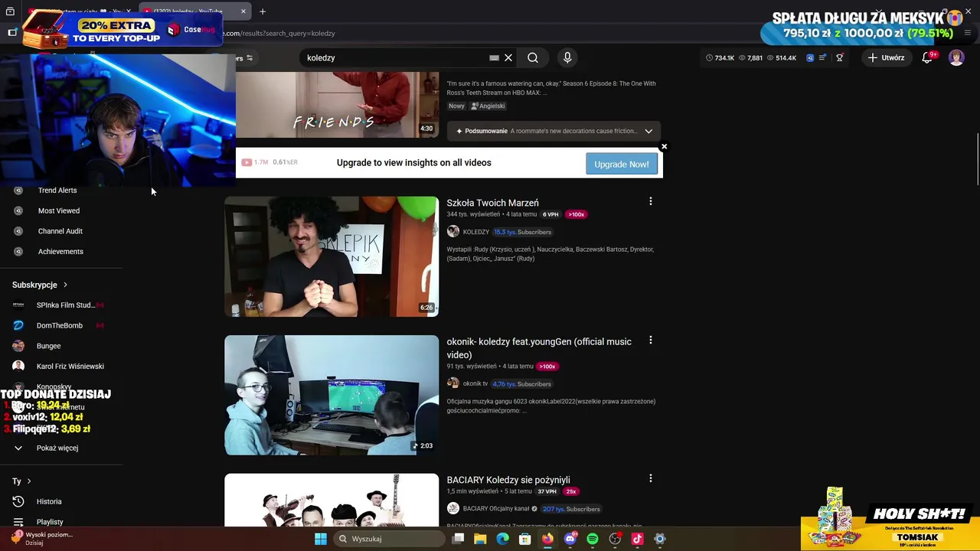Click the okonik tv channel avatar
Screen dimensions: 980x551
tap(453, 383)
